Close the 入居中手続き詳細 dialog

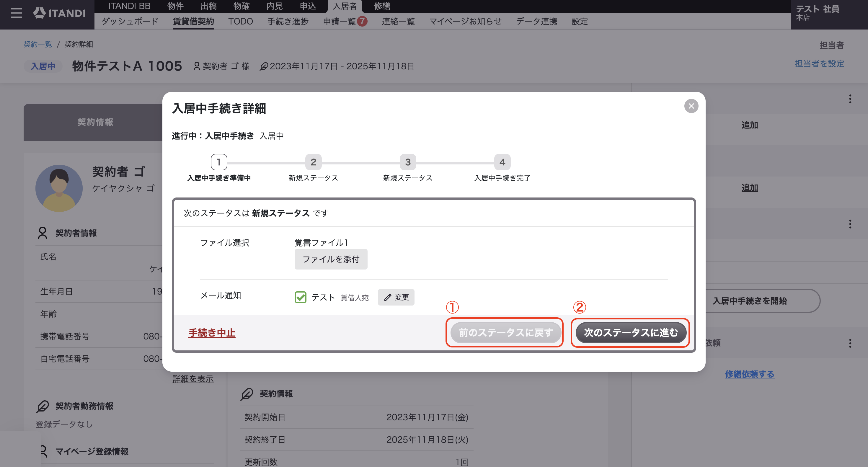(x=691, y=106)
